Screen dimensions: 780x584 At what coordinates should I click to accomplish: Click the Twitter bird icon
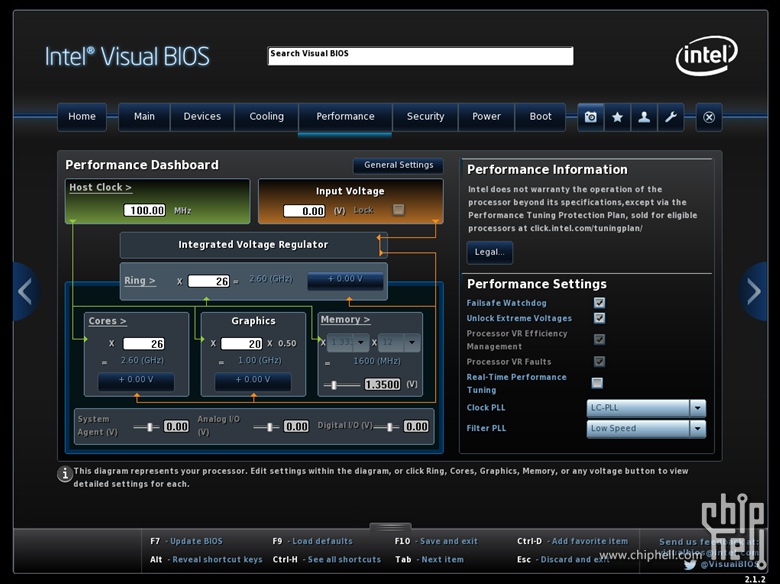point(690,565)
